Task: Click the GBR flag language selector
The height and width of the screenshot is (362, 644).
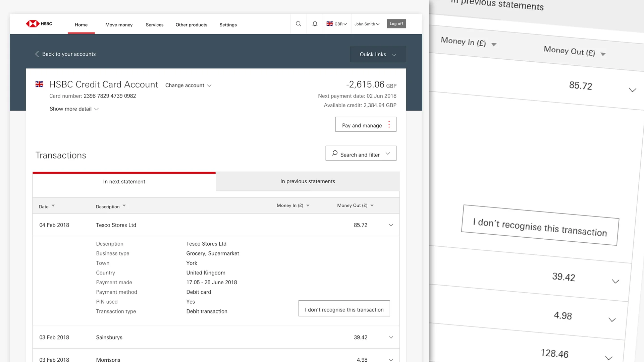Action: tap(336, 24)
